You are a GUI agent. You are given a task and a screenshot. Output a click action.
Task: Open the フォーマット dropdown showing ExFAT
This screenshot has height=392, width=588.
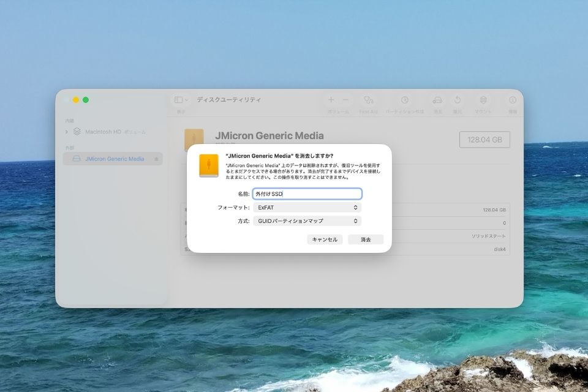click(307, 208)
